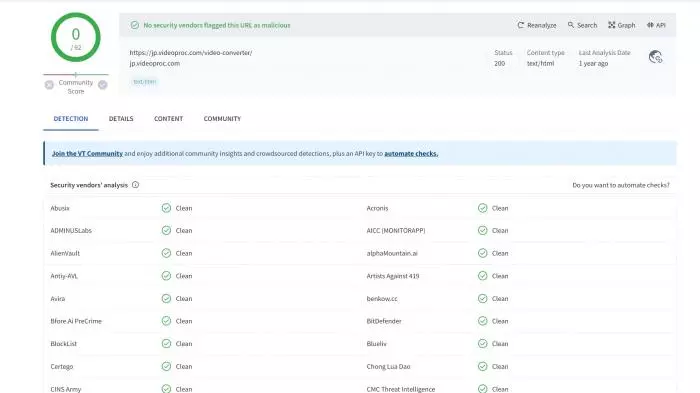Viewport: 700px width, 393px height.
Task: Click Do you want to automate checks?
Action: (x=621, y=185)
